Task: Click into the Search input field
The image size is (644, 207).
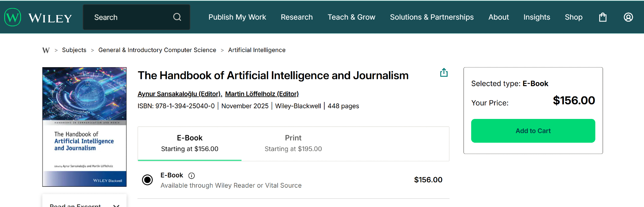Action: pos(129,17)
